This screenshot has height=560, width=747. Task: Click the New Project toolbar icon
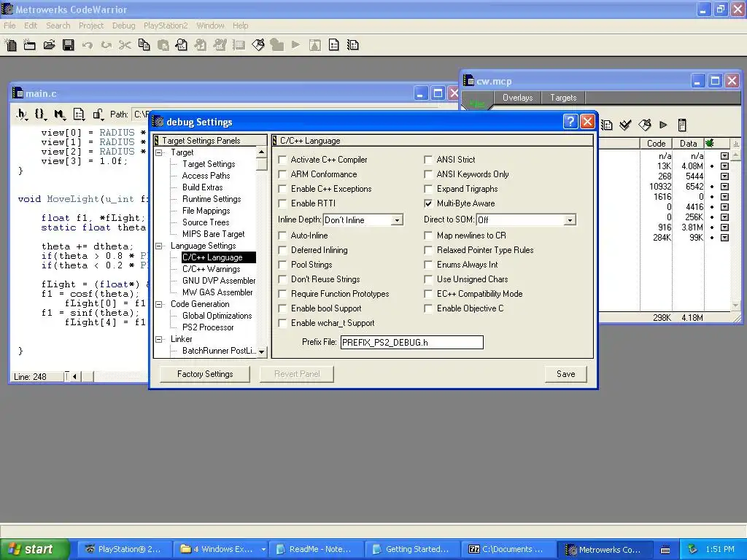point(29,45)
